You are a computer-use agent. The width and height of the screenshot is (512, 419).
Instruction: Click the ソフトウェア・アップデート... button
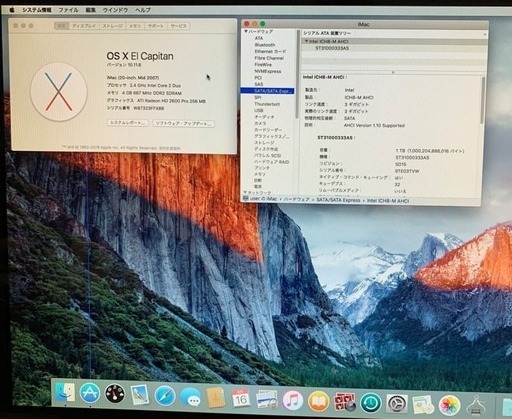183,123
